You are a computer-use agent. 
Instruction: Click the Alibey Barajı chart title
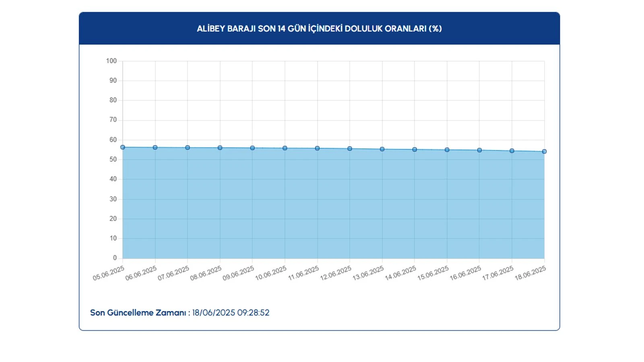point(319,29)
